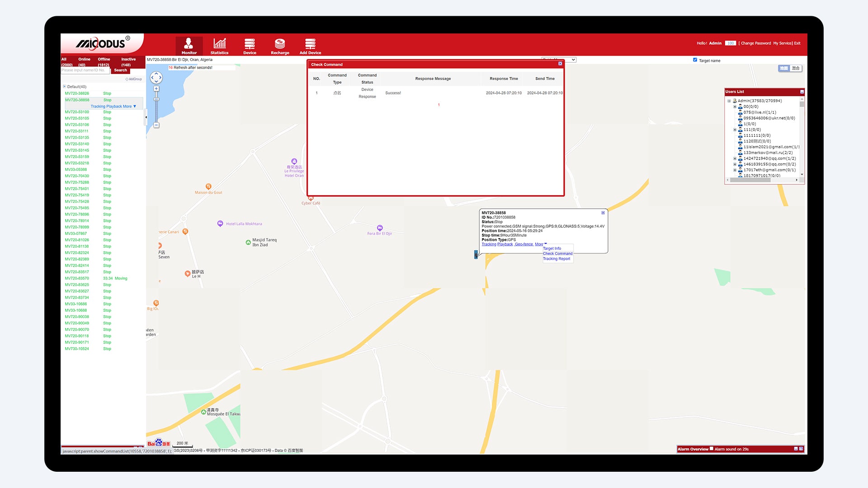Click the Hotel Lalla Mokhtara map pin
Viewport: 868px width, 488px height.
pos(220,223)
